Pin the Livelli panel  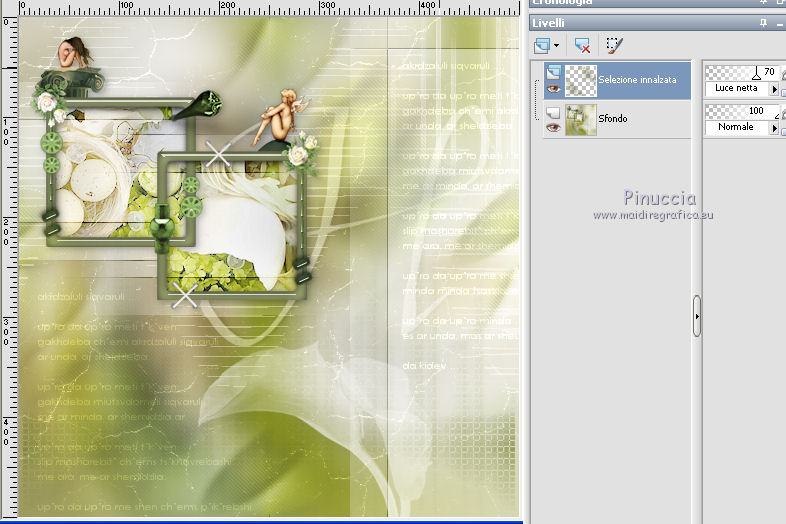point(763,23)
